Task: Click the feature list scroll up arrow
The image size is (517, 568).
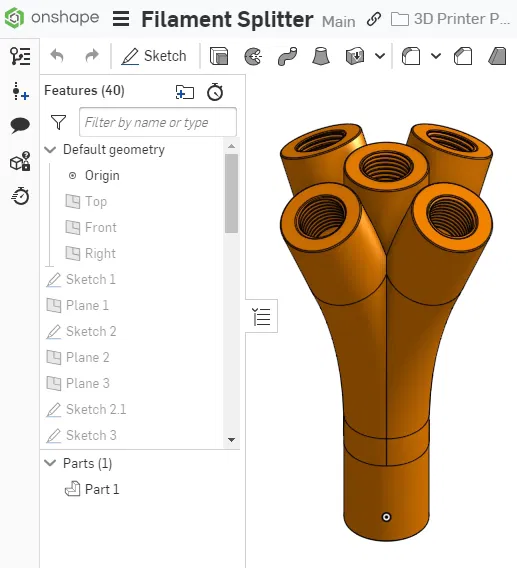Action: (x=232, y=146)
